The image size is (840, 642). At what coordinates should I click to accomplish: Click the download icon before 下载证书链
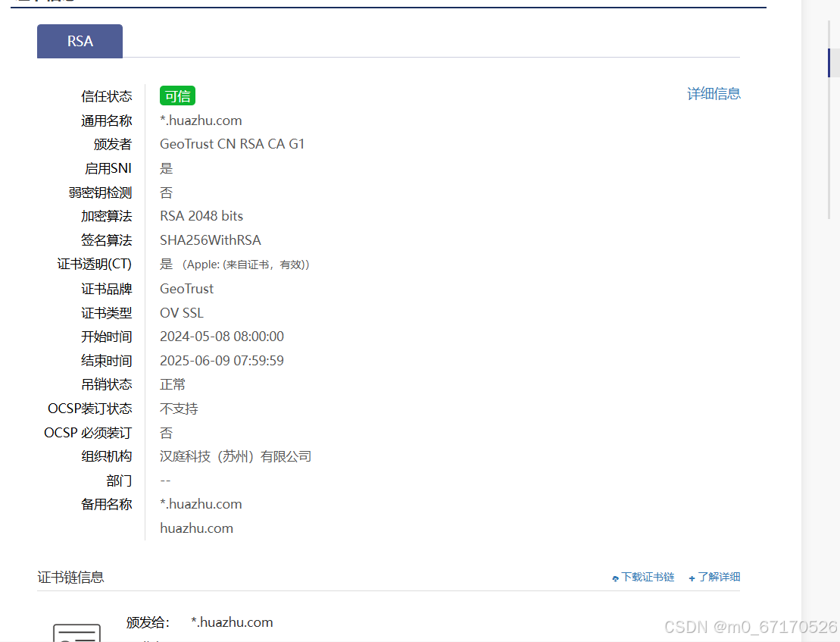[x=616, y=578]
